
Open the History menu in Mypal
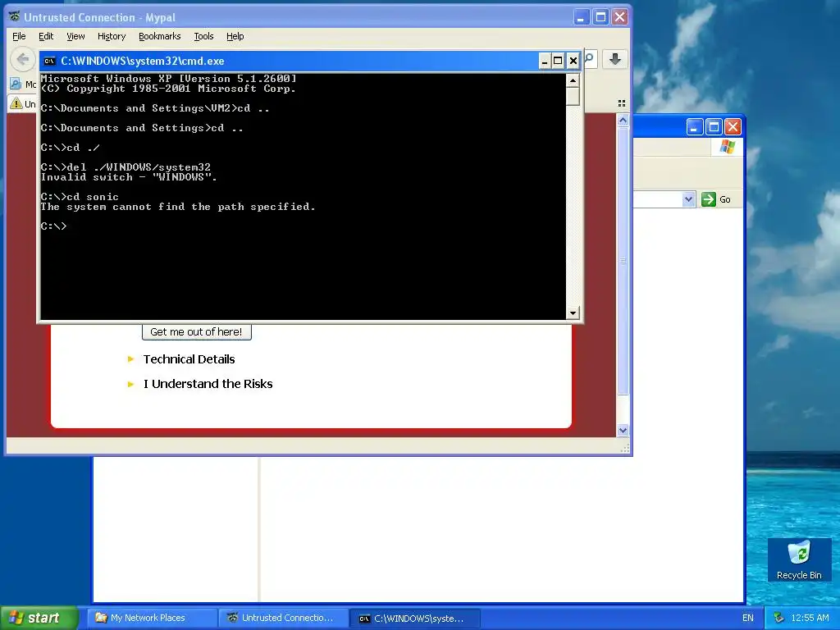tap(112, 36)
